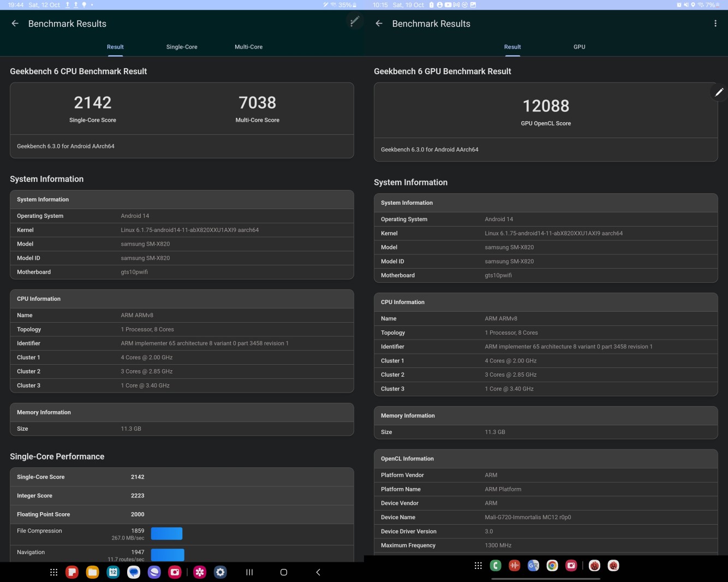The image size is (728, 582).
Task: Tap battery 35% indicator in left status bar
Action: point(347,5)
